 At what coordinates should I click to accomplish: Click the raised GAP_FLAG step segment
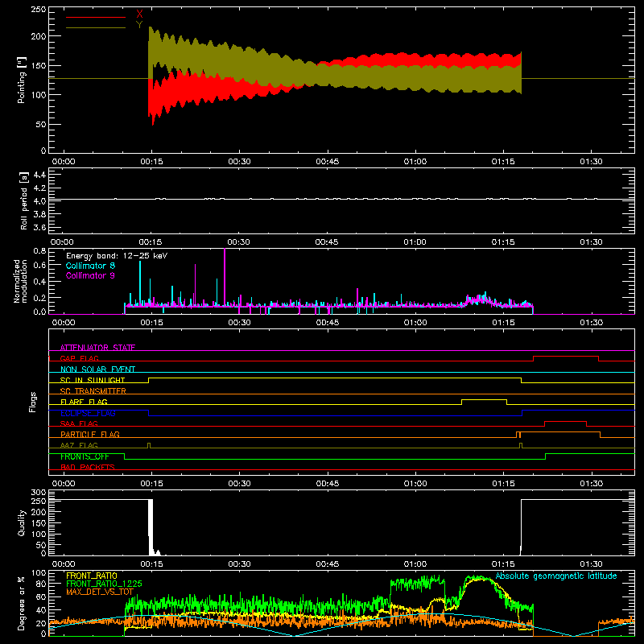tap(566, 357)
